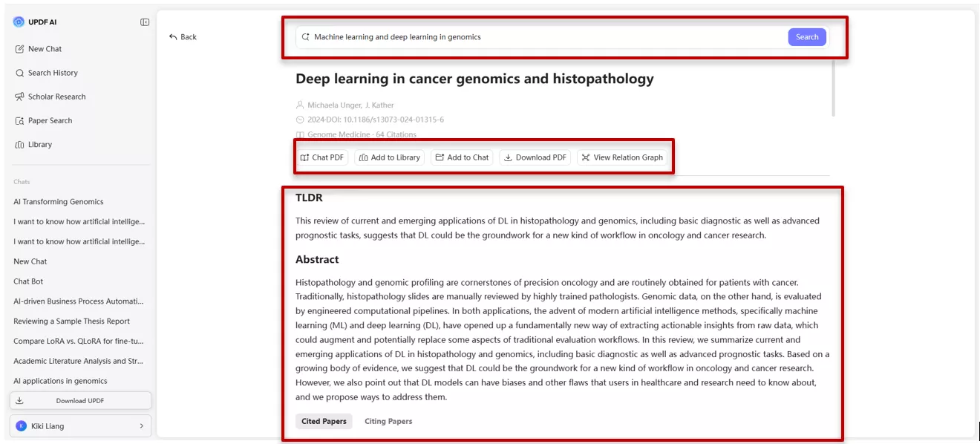980x444 pixels.
Task: Select the Cited Papers tab
Action: 324,420
